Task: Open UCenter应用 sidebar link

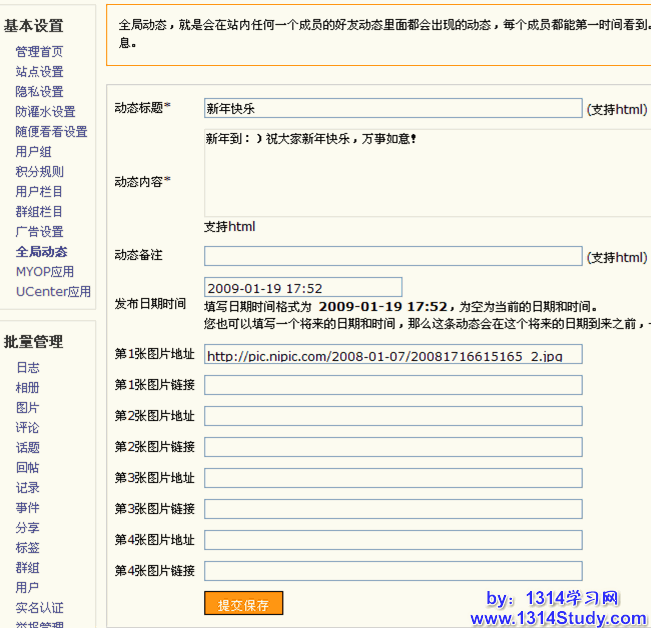Action: point(53,292)
